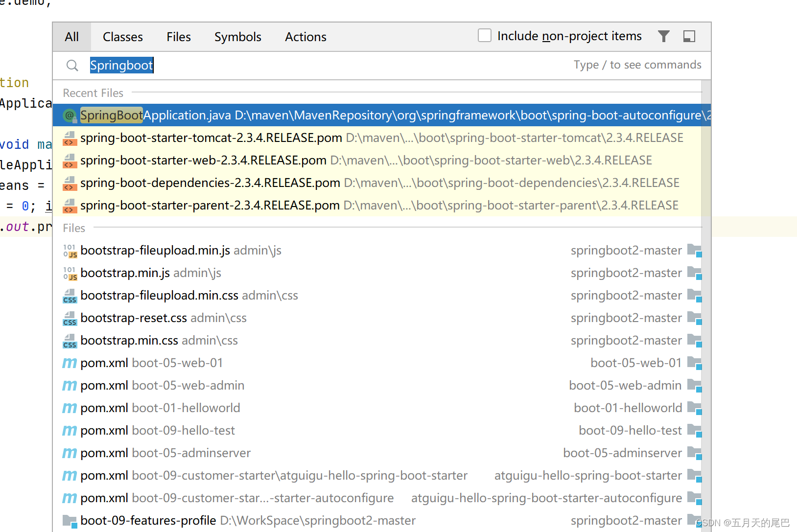Click the CSS icon of bootstrap.min.css
This screenshot has width=797, height=532.
tap(70, 341)
